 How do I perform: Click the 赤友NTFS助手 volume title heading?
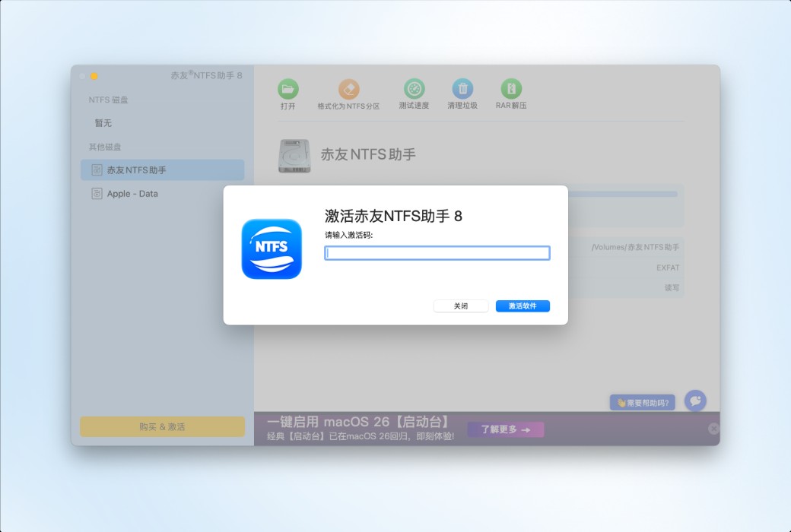[368, 154]
